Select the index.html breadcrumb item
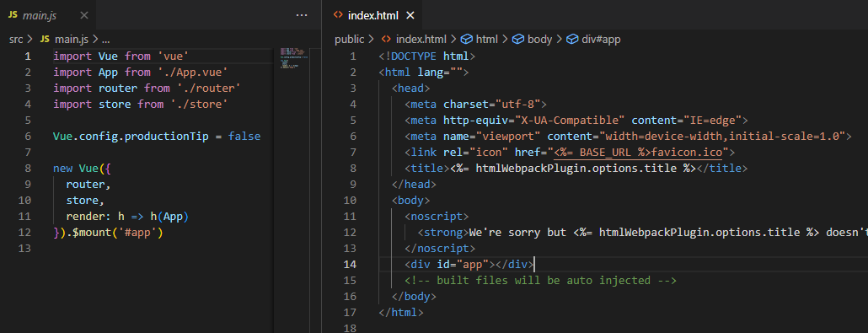The height and width of the screenshot is (333, 868). point(421,40)
